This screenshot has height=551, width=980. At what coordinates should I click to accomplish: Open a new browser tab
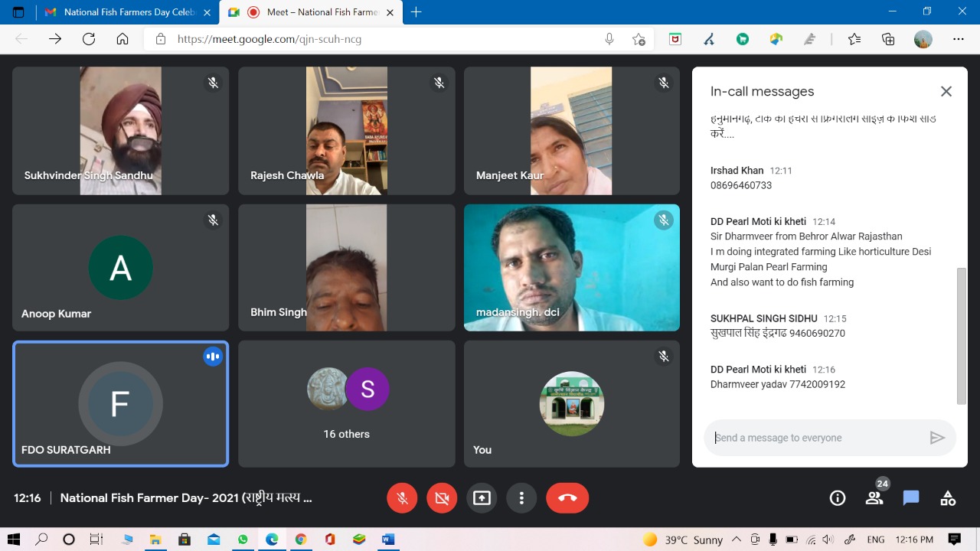[416, 12]
